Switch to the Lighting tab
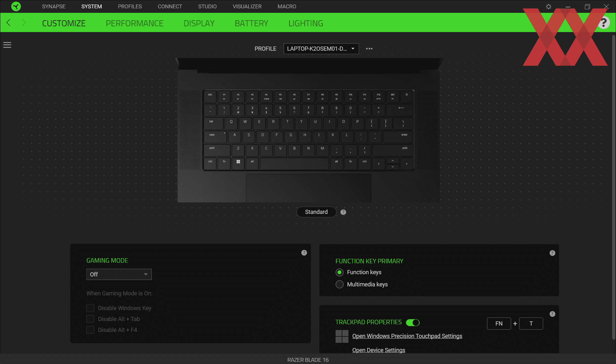 tap(306, 23)
